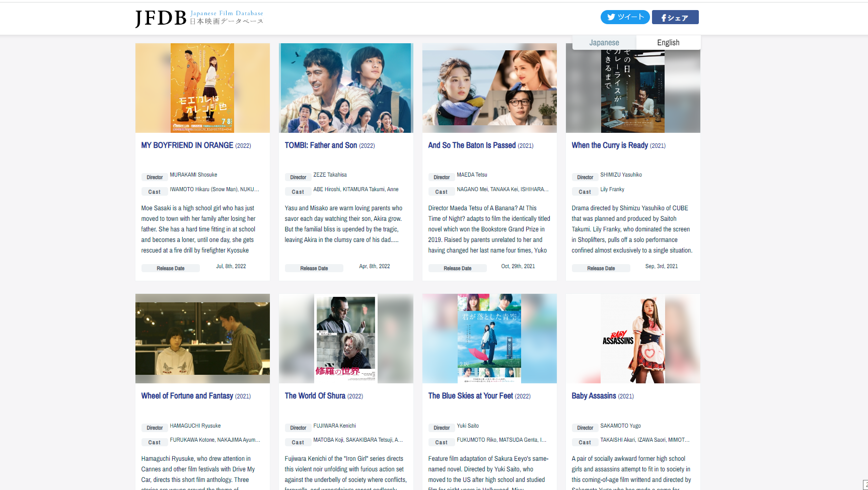Click director name FUJIWARA Kenichi

334,426
